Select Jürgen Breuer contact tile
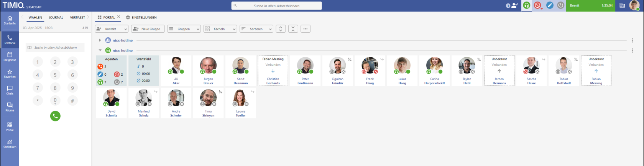Image resolution: width=644 pixels, height=166 pixels. point(208,71)
